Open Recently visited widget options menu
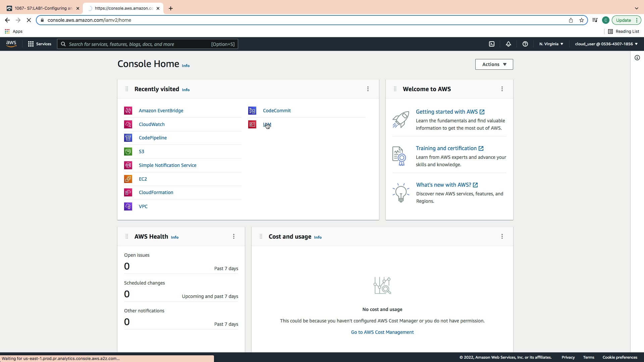 [368, 89]
